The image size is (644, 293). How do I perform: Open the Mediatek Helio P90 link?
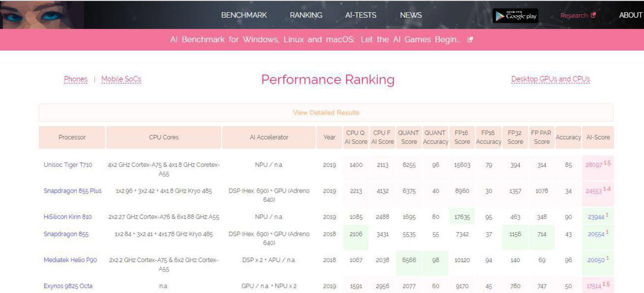[70, 260]
